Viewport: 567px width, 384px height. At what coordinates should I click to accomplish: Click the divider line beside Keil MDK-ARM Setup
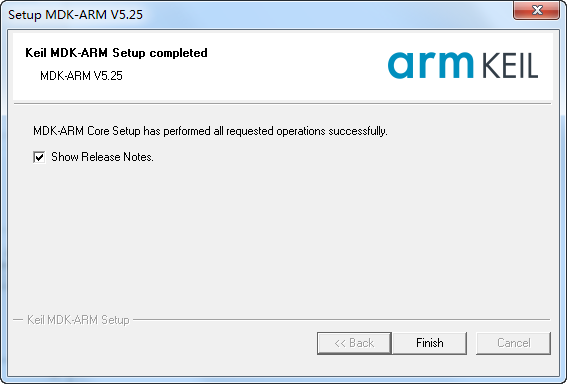tap(341, 320)
